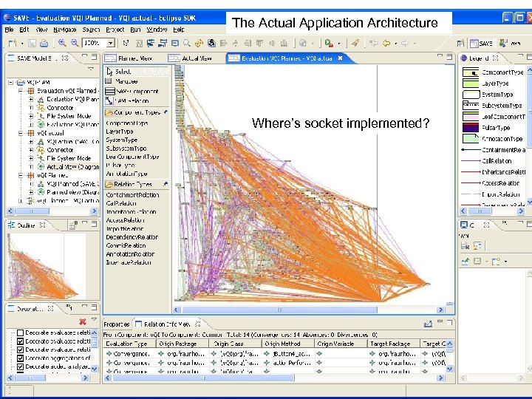Select the Outline view tab
The width and height of the screenshot is (532, 399).
tap(26, 225)
